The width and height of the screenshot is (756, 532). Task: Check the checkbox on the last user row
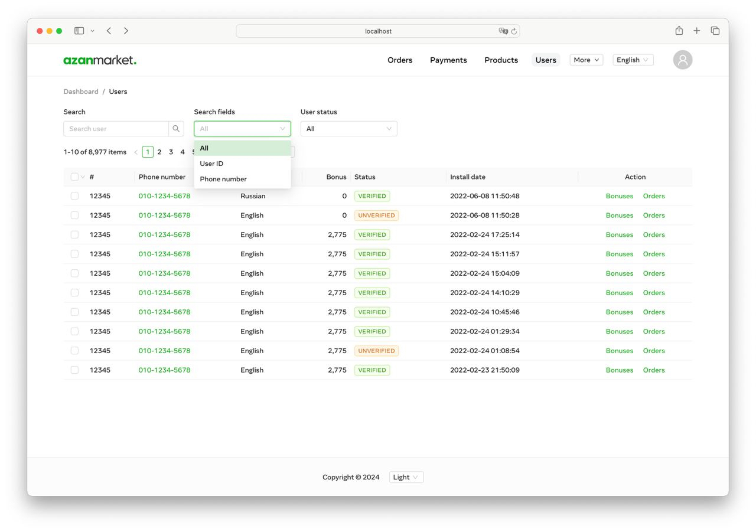[x=74, y=370]
